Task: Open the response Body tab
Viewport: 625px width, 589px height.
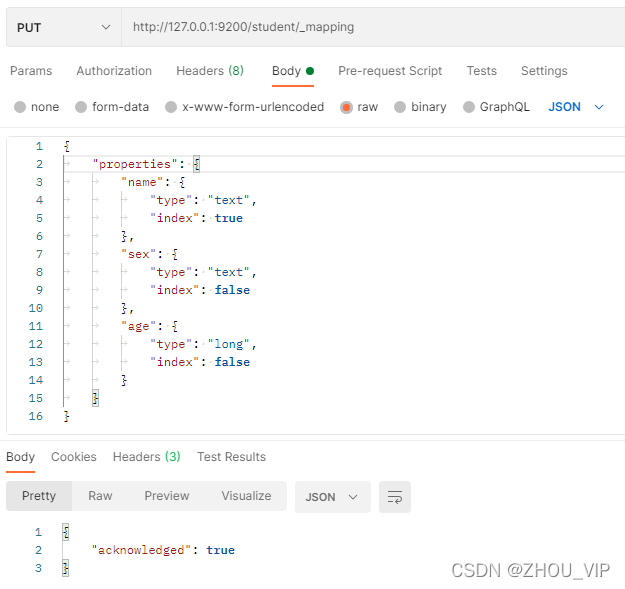Action: pos(21,457)
